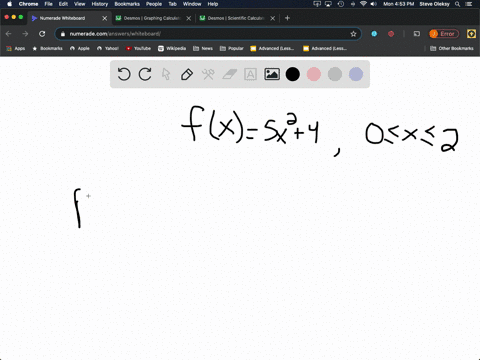
Task: Open the Window menu
Action: pyautogui.click(x=192, y=4)
